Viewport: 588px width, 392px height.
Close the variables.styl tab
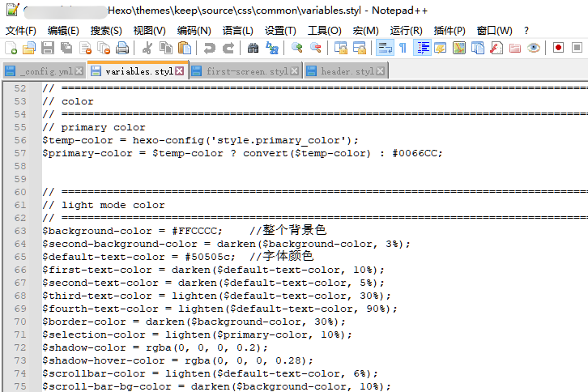pyautogui.click(x=180, y=71)
